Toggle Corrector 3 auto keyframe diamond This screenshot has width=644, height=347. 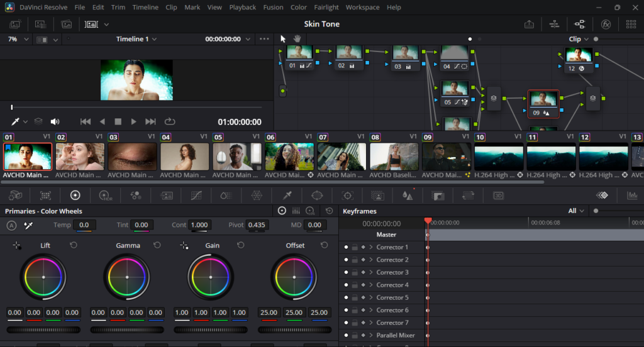[x=363, y=272]
